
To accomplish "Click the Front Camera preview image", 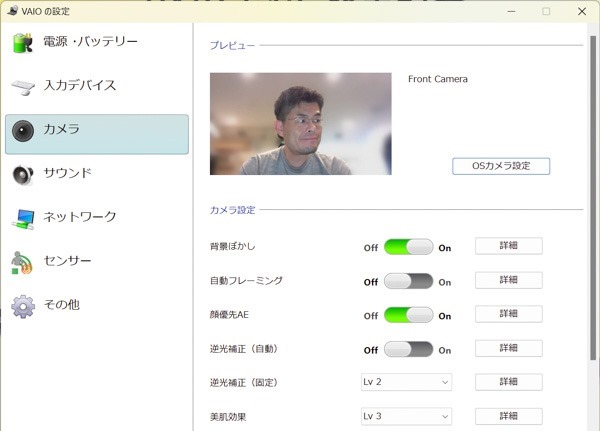I will click(x=301, y=124).
